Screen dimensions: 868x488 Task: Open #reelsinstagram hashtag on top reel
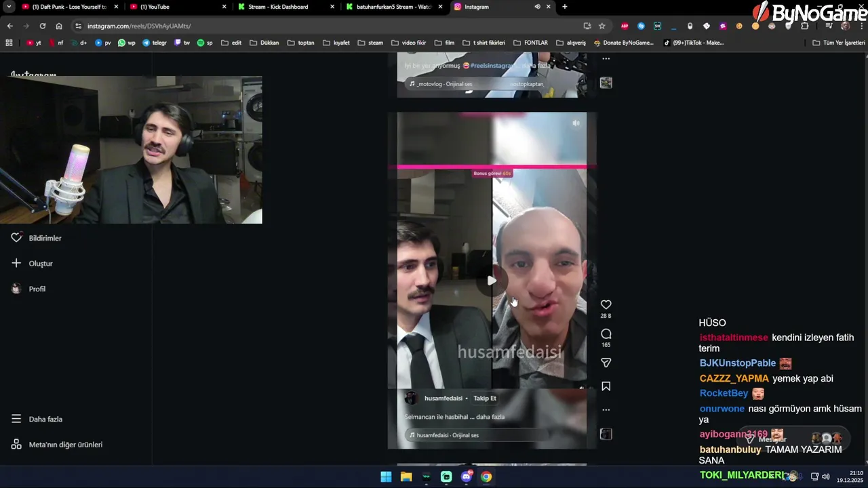(x=492, y=66)
